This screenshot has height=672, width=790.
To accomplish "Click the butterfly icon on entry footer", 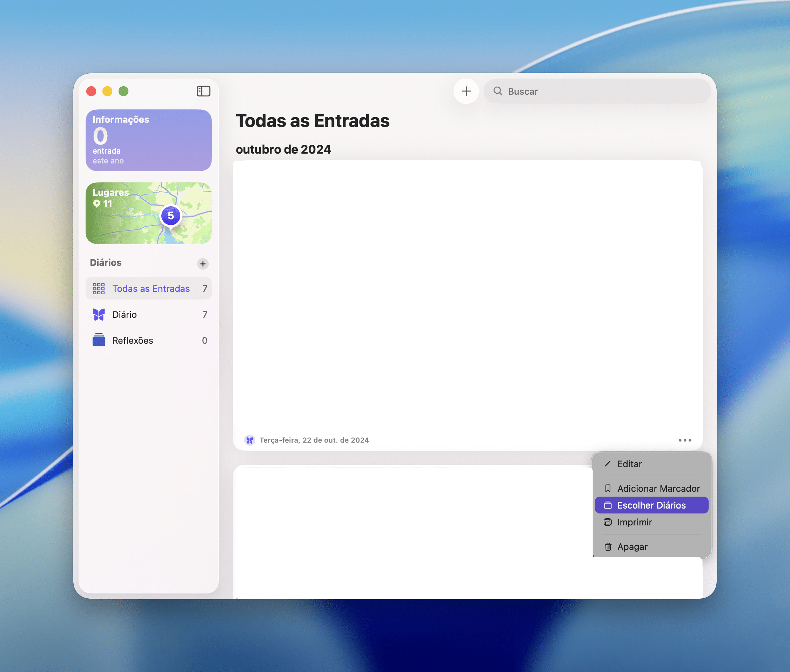I will point(250,440).
